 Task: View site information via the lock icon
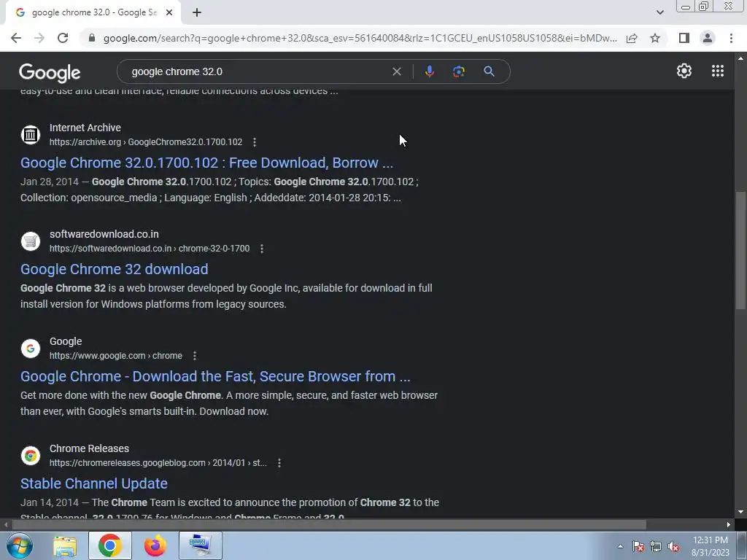pos(92,38)
